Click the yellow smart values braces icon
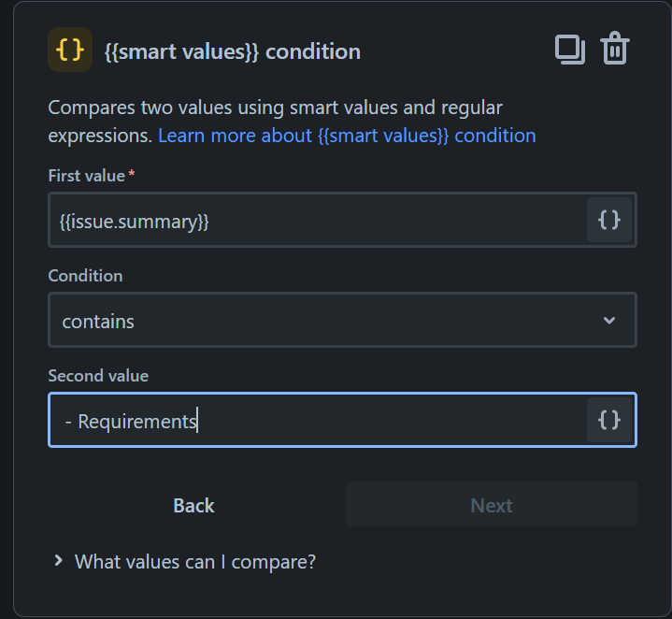The height and width of the screenshot is (619, 672). point(70,50)
